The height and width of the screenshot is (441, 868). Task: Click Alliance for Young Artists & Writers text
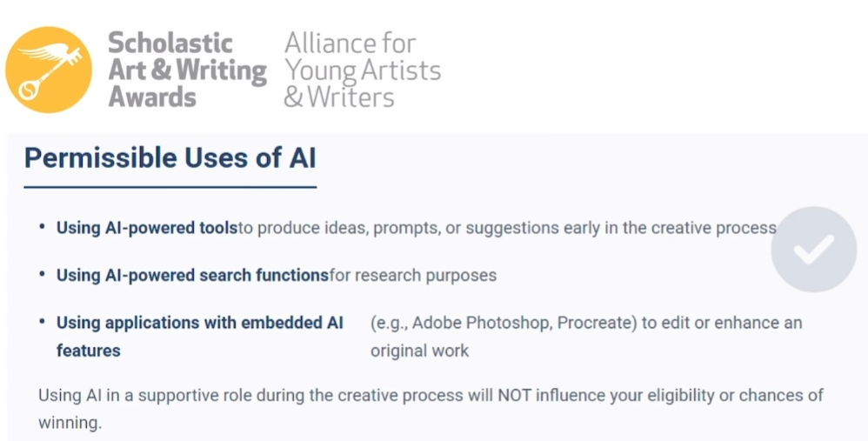362,70
